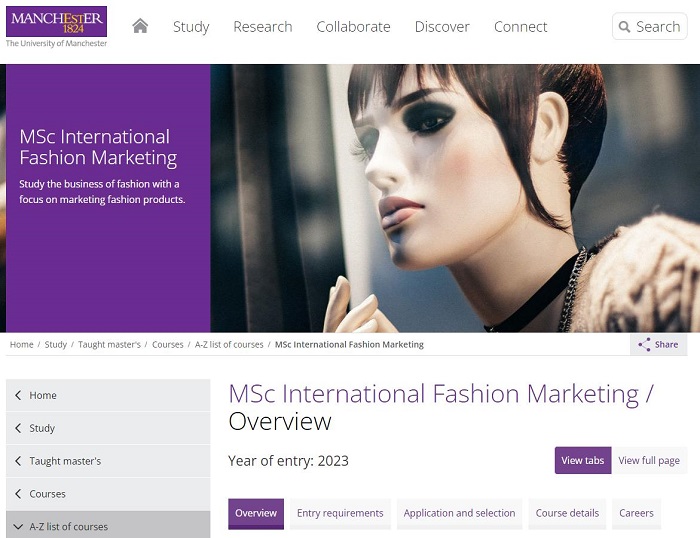The height and width of the screenshot is (538, 700).
Task: Follow the Taught master's breadcrumb link
Action: tap(109, 344)
